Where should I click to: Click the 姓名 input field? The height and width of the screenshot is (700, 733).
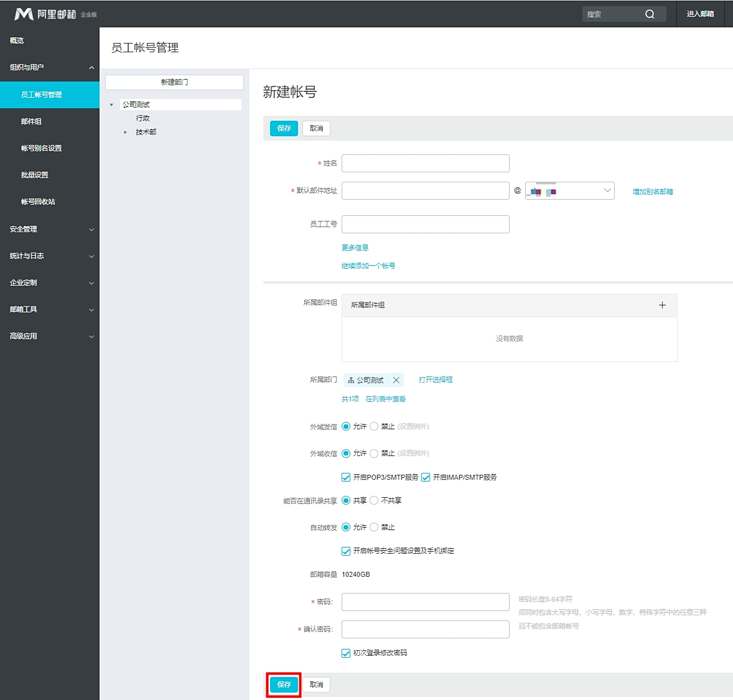pyautogui.click(x=425, y=163)
